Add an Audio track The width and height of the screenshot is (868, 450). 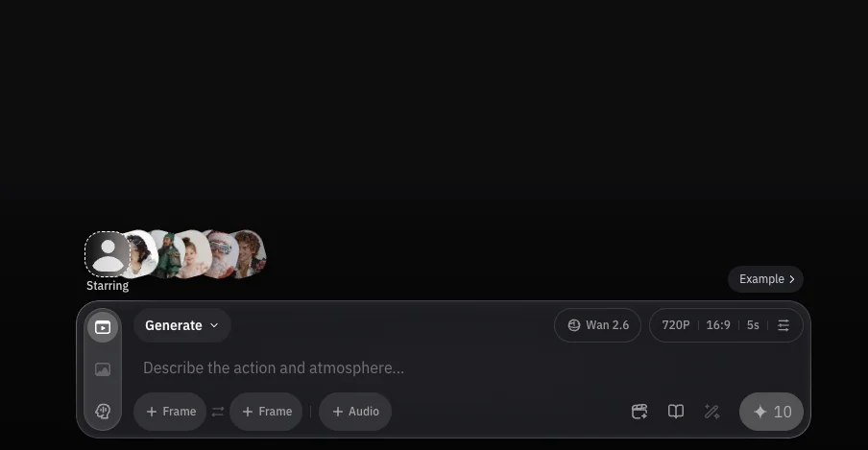click(x=355, y=412)
